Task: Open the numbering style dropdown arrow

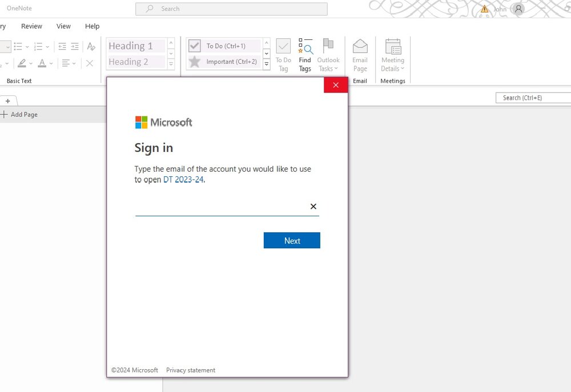Action: [x=48, y=47]
